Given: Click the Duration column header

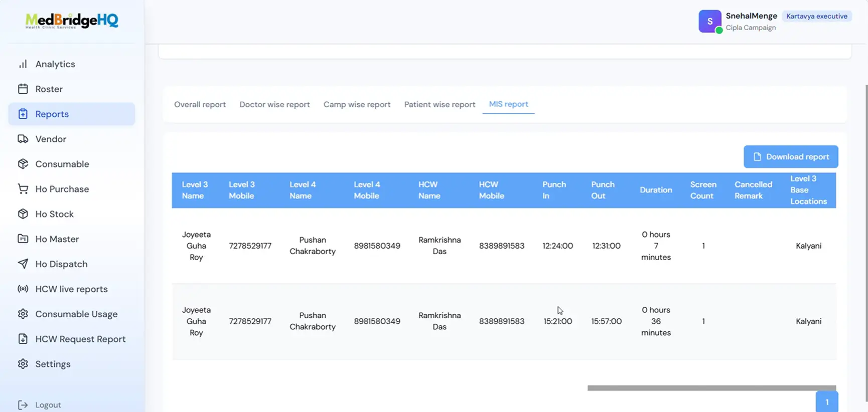Looking at the screenshot, I should 656,190.
